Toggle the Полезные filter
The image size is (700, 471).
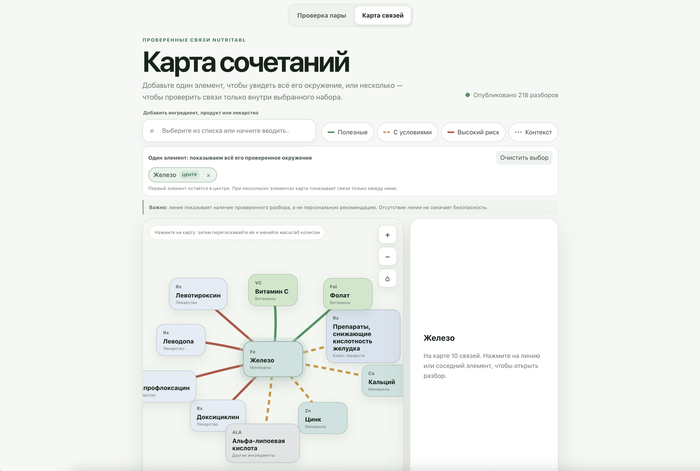point(347,132)
